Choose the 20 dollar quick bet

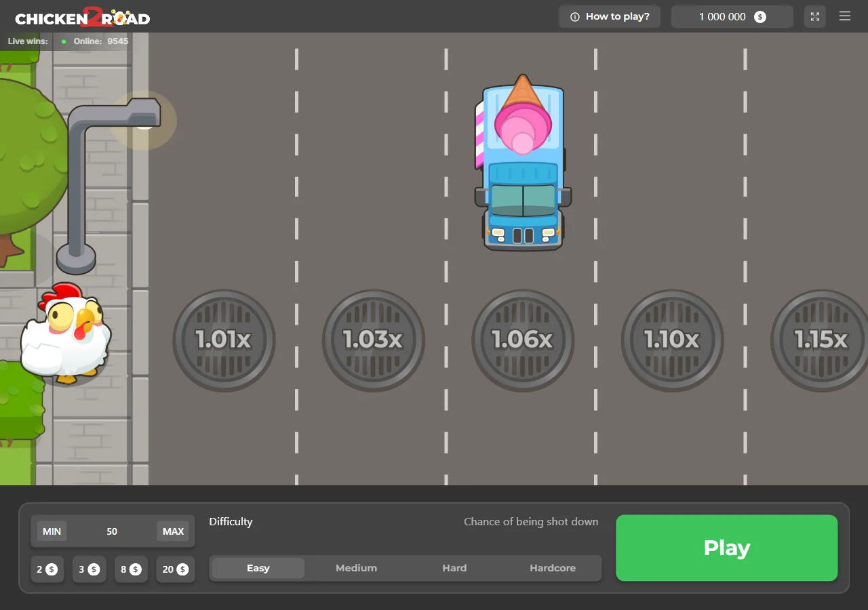click(x=175, y=569)
